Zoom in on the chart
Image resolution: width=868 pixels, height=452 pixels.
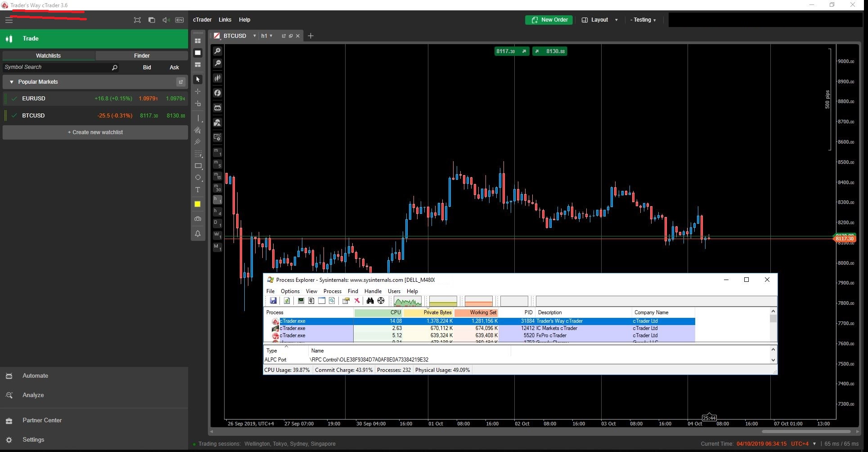[x=217, y=51]
